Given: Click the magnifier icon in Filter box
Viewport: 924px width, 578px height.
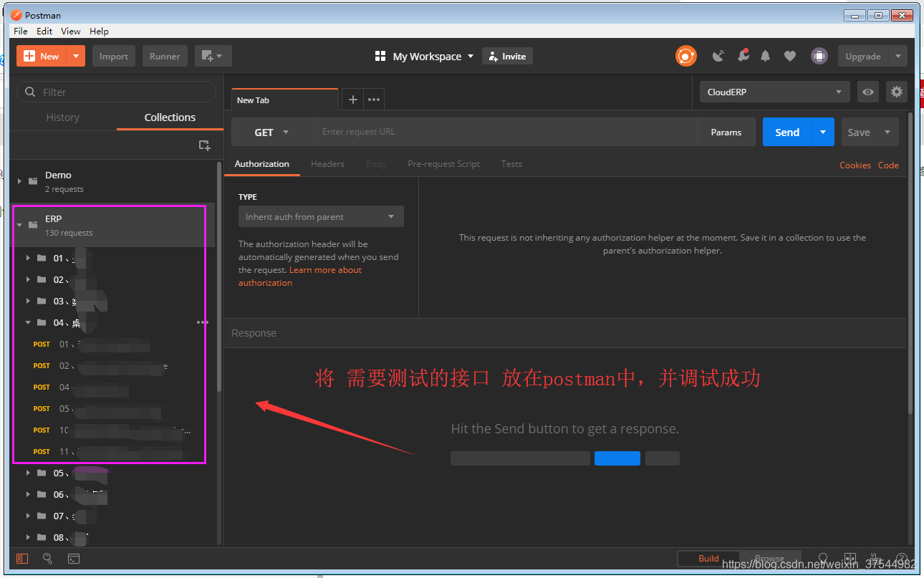Looking at the screenshot, I should tap(30, 92).
